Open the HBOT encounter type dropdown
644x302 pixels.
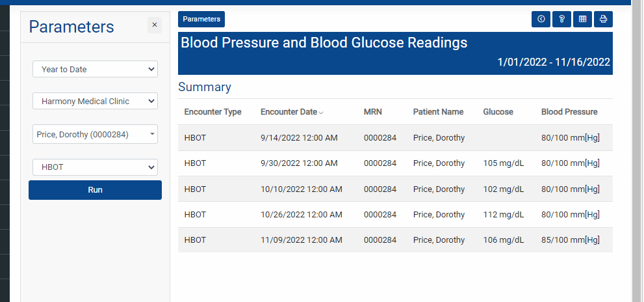pyautogui.click(x=95, y=167)
